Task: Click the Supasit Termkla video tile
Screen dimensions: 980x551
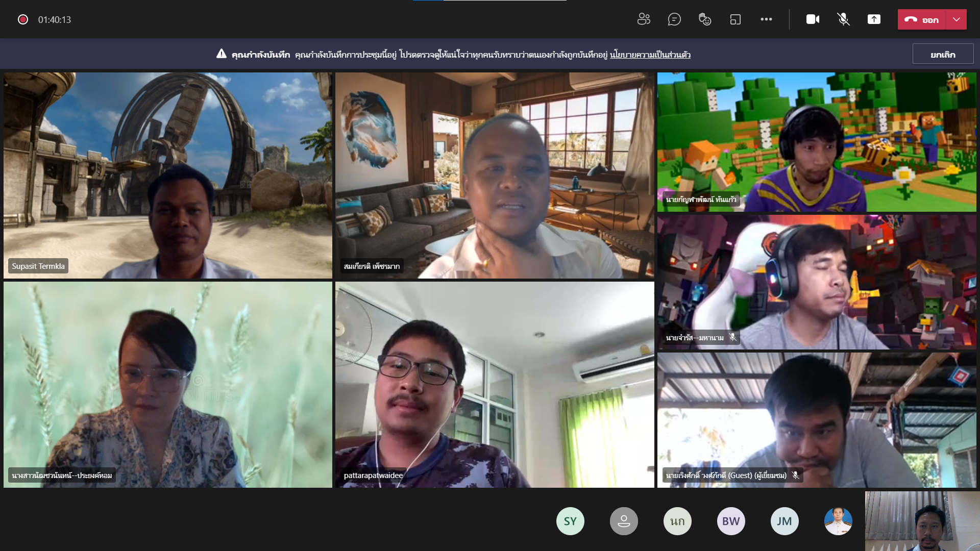Action: [168, 175]
